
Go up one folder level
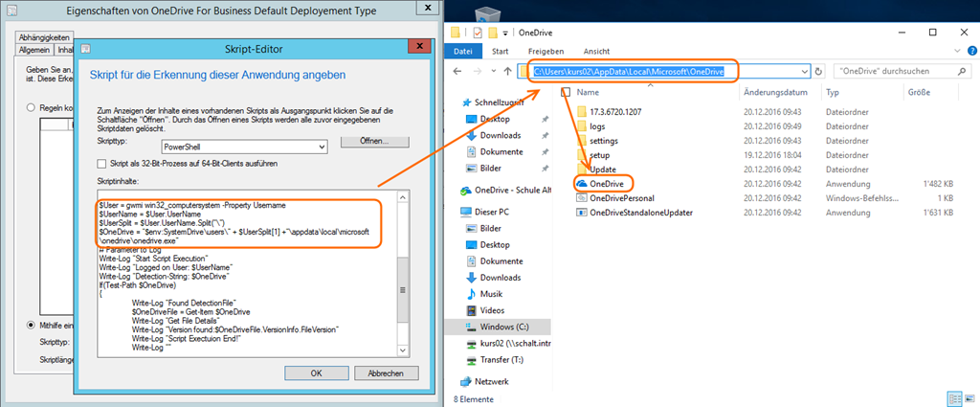tap(506, 71)
